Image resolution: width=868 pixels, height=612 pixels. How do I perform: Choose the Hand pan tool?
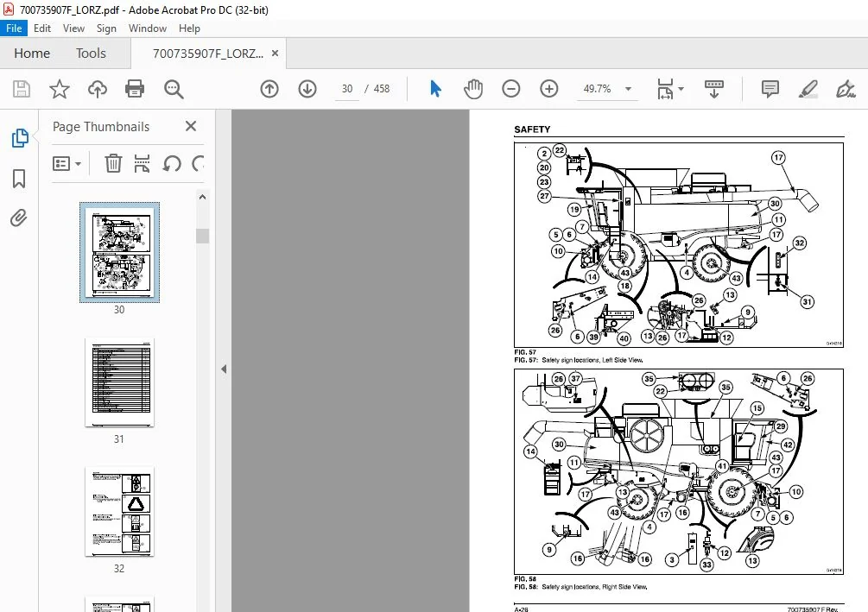click(x=473, y=89)
